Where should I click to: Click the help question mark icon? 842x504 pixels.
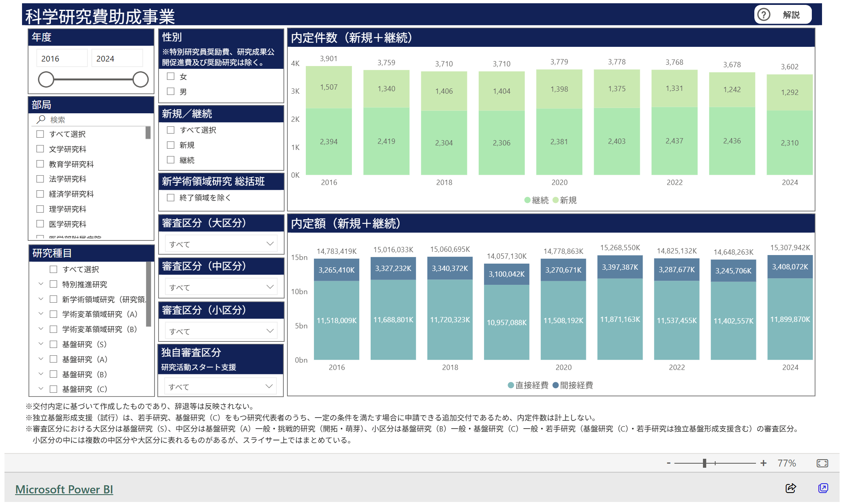point(763,15)
